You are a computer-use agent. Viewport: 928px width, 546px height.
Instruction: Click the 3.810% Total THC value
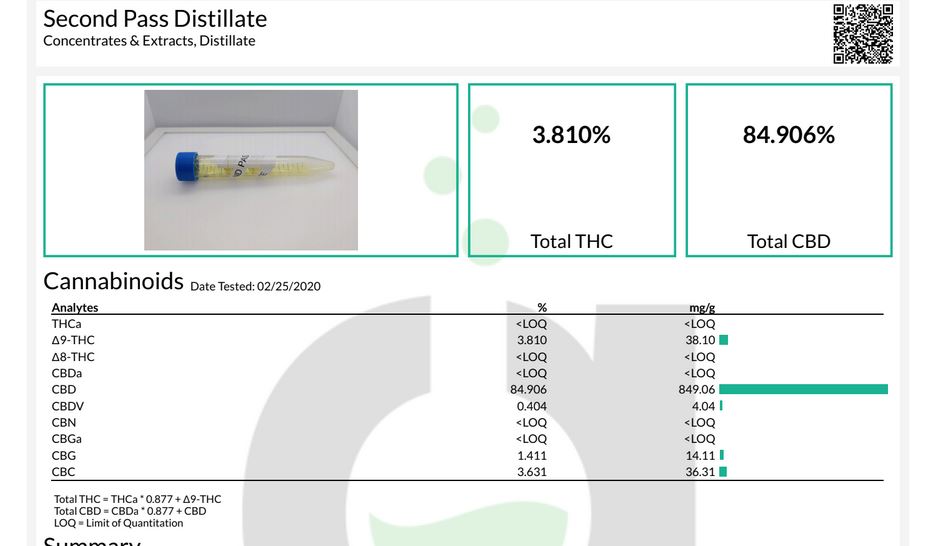571,135
